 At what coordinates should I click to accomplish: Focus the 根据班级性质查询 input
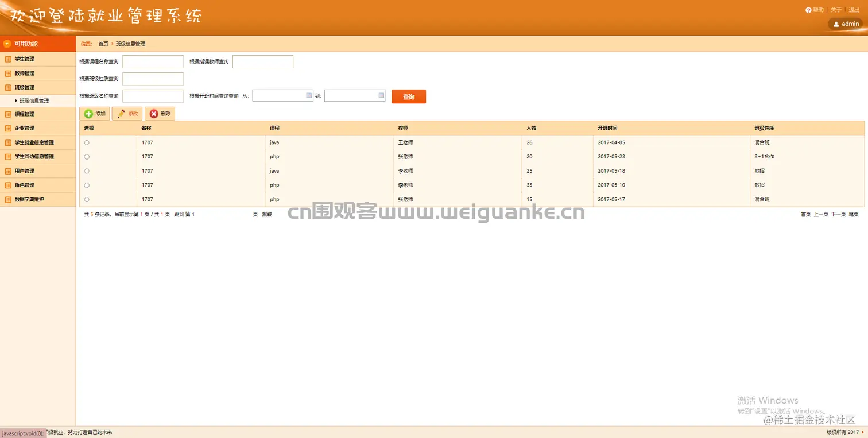[x=153, y=79]
